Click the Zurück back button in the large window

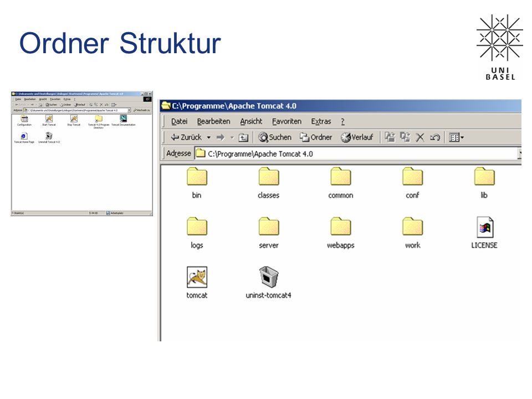click(x=186, y=137)
